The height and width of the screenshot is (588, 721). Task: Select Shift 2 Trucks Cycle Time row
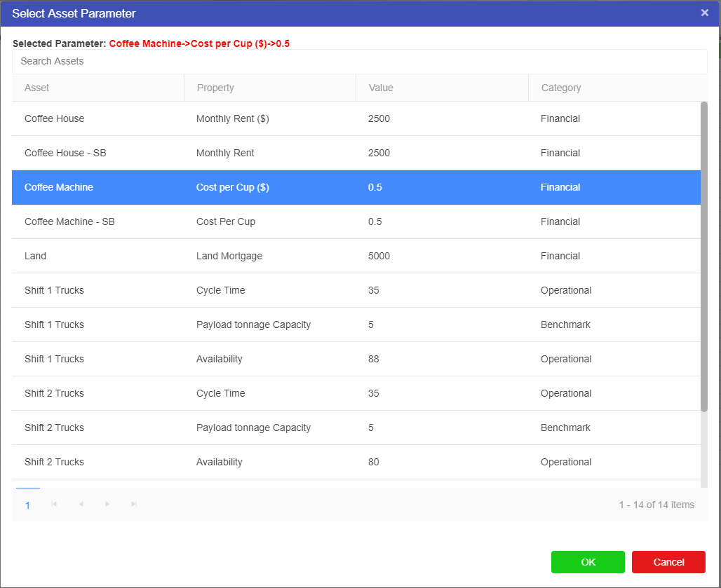click(356, 394)
